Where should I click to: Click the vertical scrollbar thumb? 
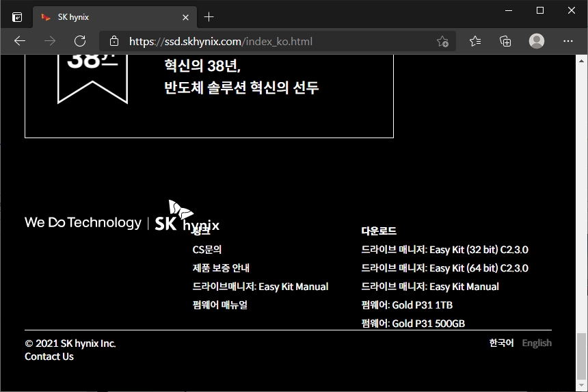point(581,356)
